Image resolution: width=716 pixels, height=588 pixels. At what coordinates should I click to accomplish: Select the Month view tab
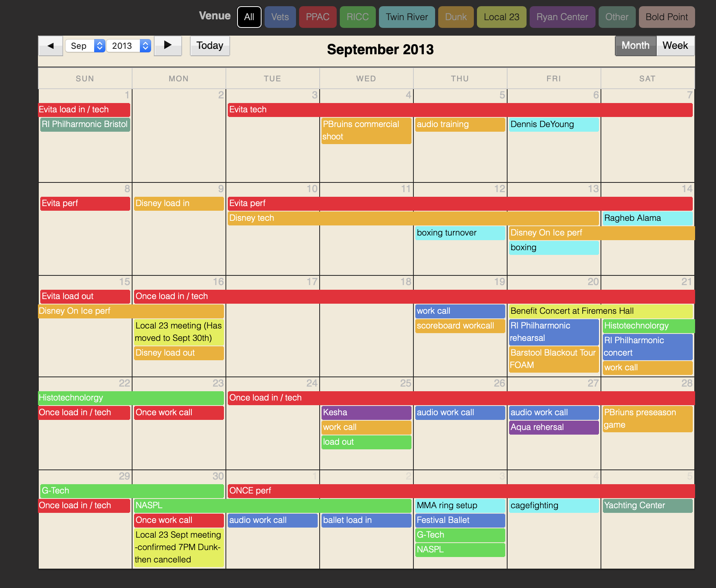coord(635,46)
